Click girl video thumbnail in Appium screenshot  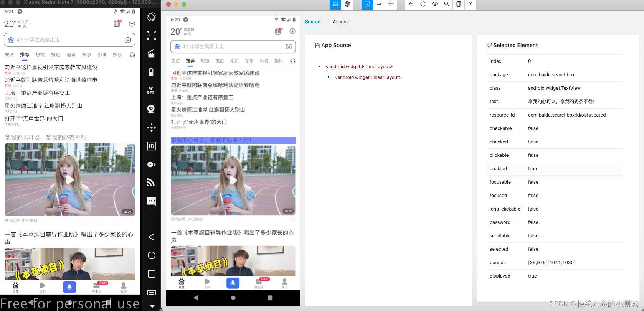(x=233, y=180)
